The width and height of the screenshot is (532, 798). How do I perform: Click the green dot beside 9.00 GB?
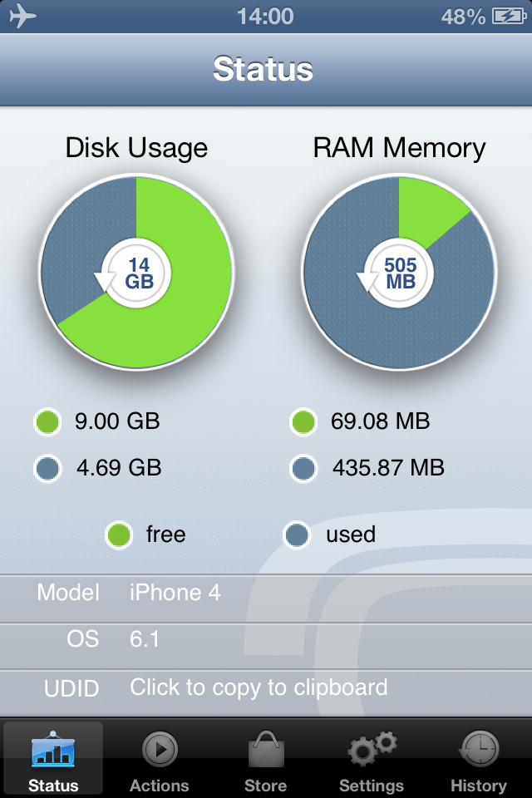(x=48, y=421)
